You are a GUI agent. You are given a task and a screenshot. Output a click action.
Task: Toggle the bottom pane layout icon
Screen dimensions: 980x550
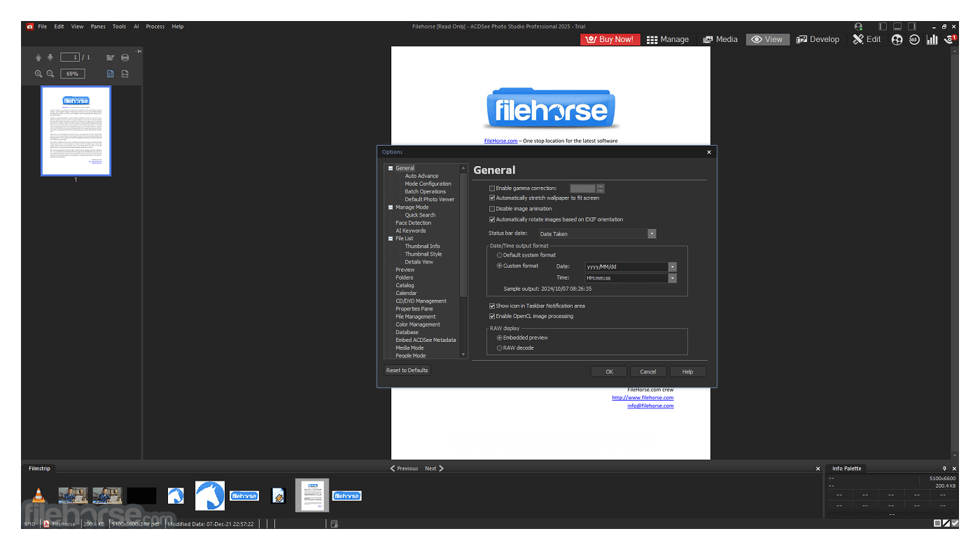pos(897,27)
